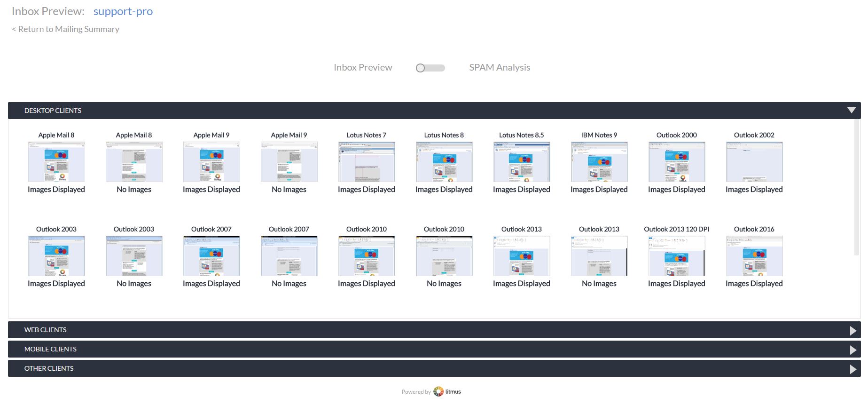Open the Litmus logo in the footer
Viewport: 868px width, 406px height.
pyautogui.click(x=447, y=391)
